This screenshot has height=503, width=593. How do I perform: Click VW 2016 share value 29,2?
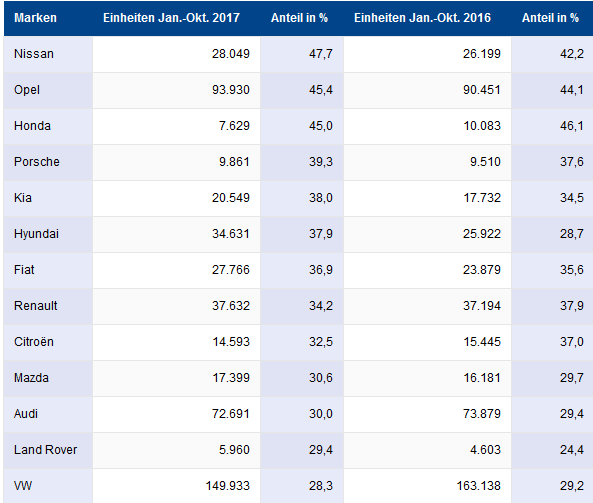pyautogui.click(x=572, y=485)
